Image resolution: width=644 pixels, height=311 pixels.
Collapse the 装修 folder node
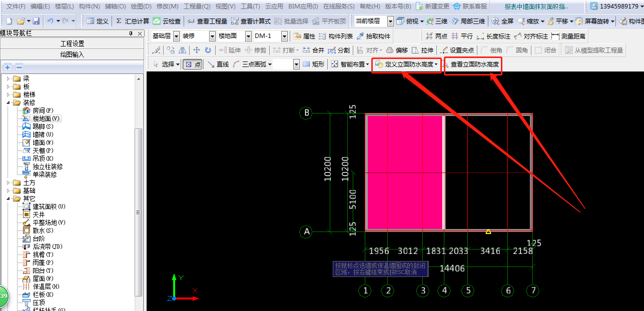[8, 102]
